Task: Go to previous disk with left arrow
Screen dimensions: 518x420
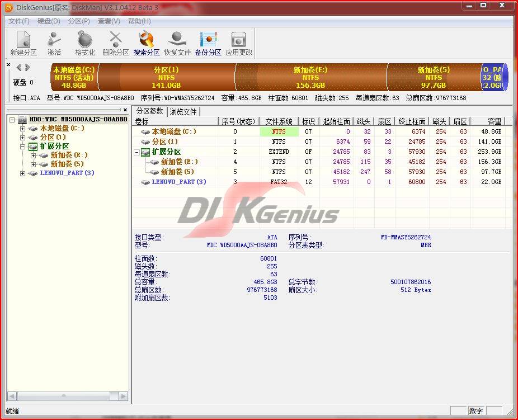Action: pyautogui.click(x=19, y=67)
